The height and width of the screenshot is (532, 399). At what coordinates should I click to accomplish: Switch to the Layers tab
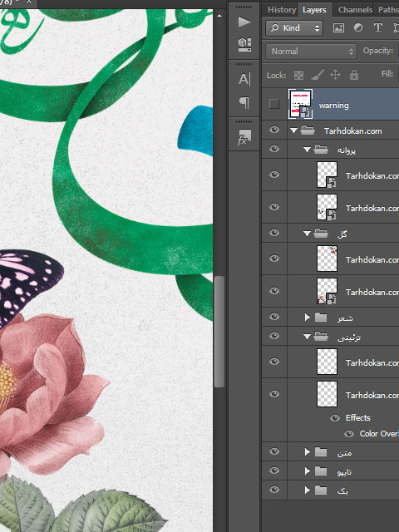(314, 9)
